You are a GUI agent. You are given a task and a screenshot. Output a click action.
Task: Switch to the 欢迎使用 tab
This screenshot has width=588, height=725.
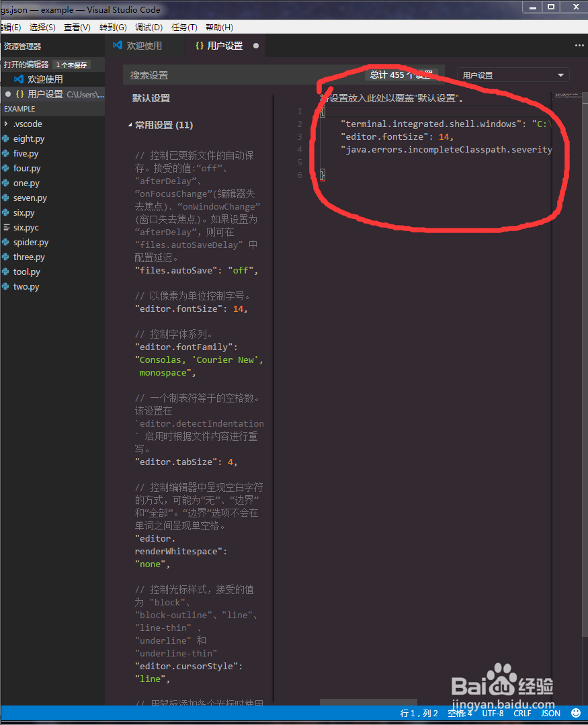[144, 46]
